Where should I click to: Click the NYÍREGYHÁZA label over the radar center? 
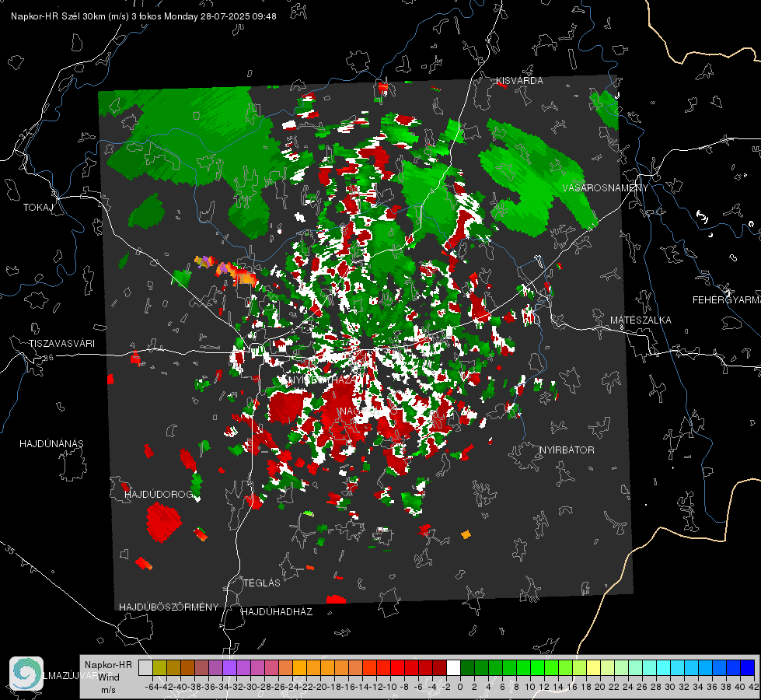[323, 380]
